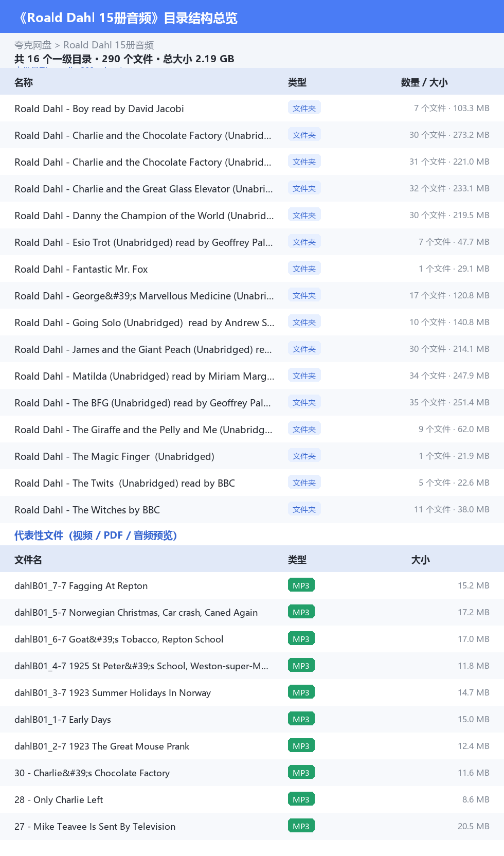
Task: Click the 15.2 MB size value
Action: pyautogui.click(x=474, y=585)
